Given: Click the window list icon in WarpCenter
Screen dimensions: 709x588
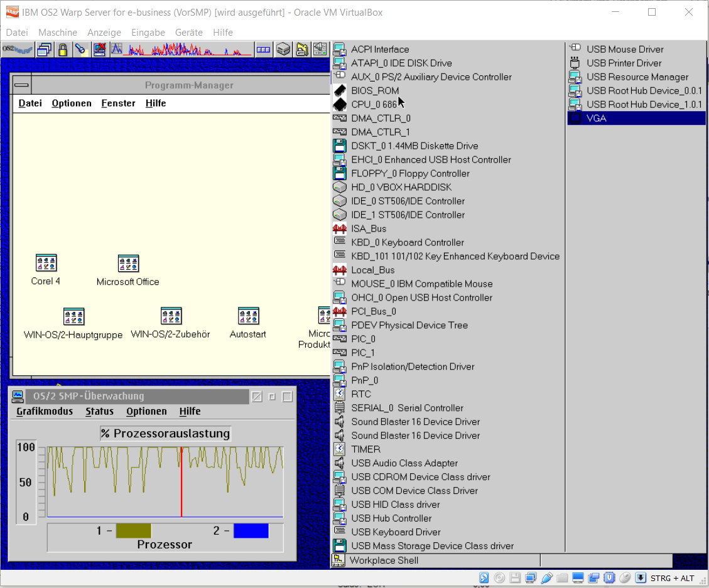Looking at the screenshot, I should pyautogui.click(x=45, y=50).
